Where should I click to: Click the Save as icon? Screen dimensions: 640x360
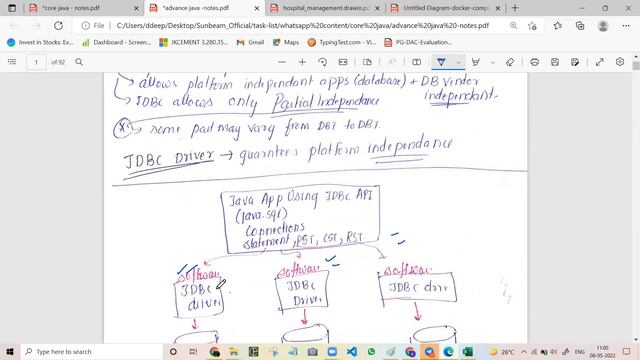(x=575, y=62)
